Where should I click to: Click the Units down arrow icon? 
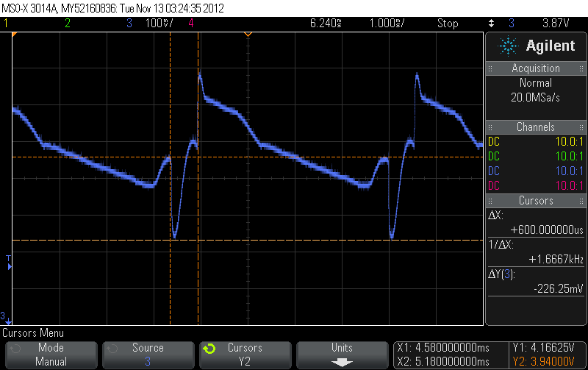342,362
